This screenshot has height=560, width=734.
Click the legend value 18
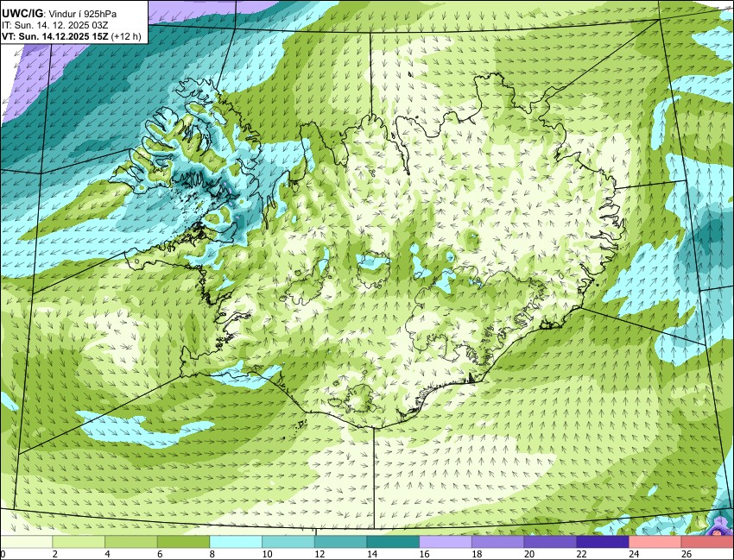[477, 554]
